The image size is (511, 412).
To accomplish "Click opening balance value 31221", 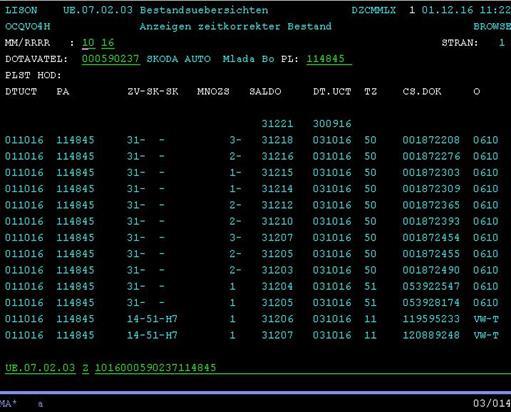I will [x=277, y=124].
